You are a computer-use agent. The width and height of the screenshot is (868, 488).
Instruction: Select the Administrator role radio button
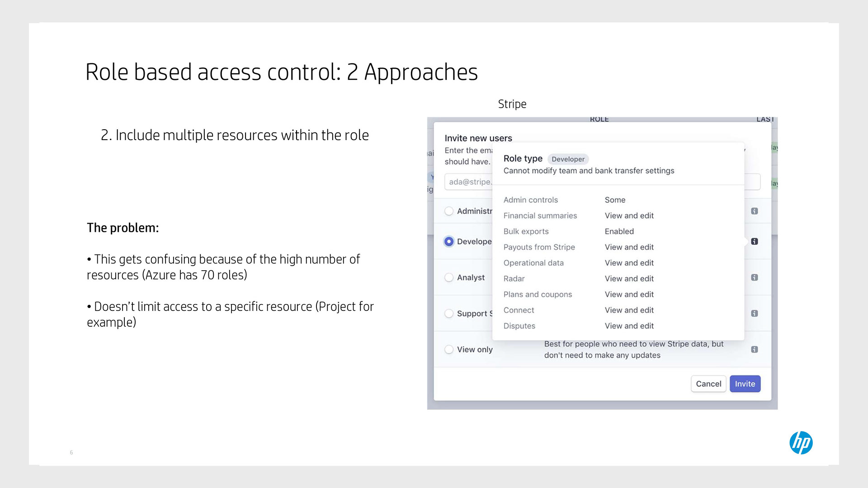tap(449, 211)
